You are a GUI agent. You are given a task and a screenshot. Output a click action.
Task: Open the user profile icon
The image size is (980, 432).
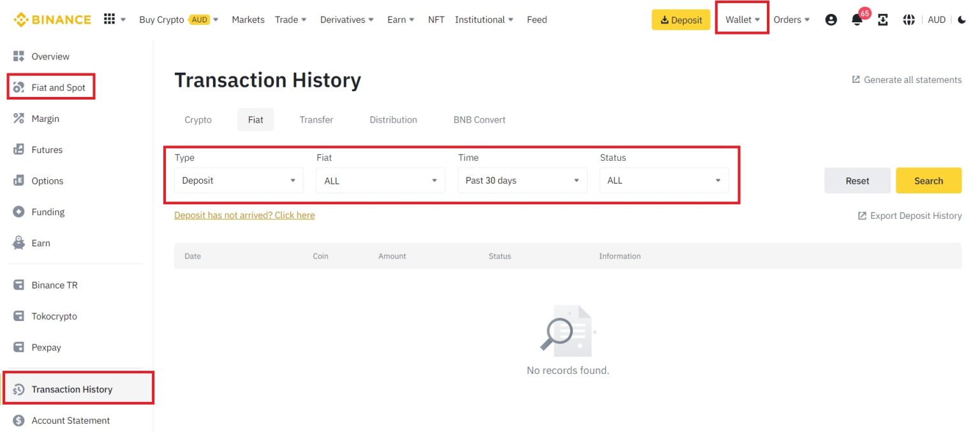[831, 20]
